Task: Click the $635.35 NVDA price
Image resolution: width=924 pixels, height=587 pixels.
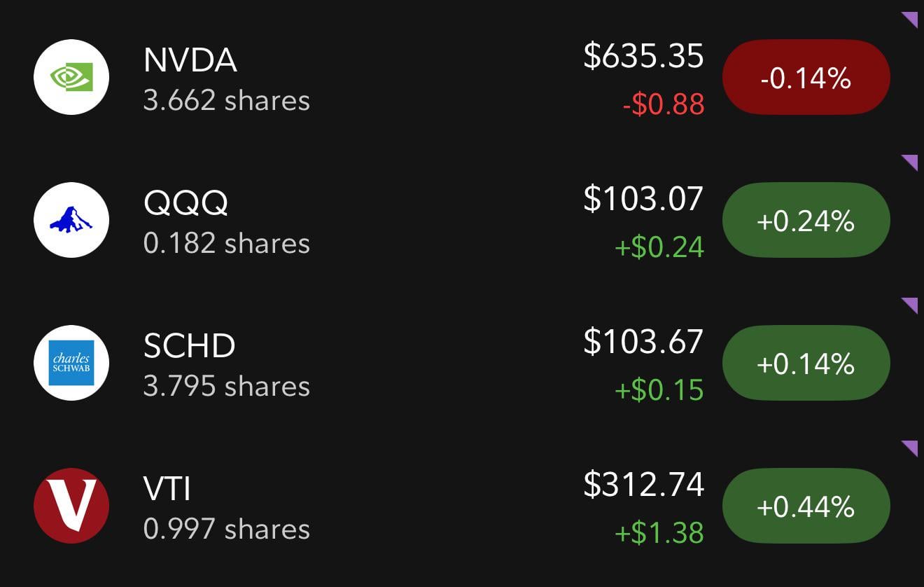Action: click(643, 59)
